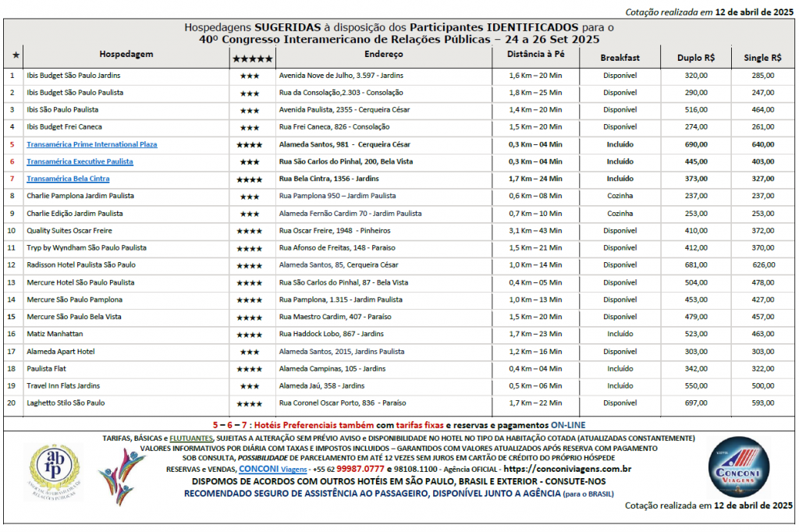Click the bottom quotation date line
The width and height of the screenshot is (799, 532).
point(708,505)
